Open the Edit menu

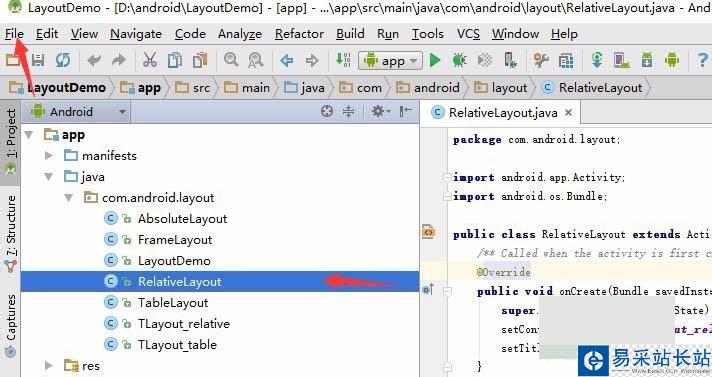pyautogui.click(x=47, y=34)
